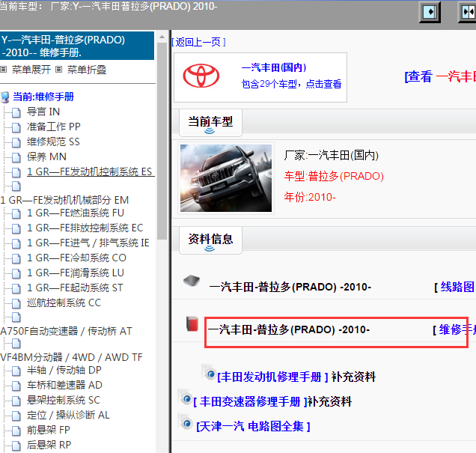
Task: Click the single-arrow panel button in the top bar
Action: pos(430,12)
